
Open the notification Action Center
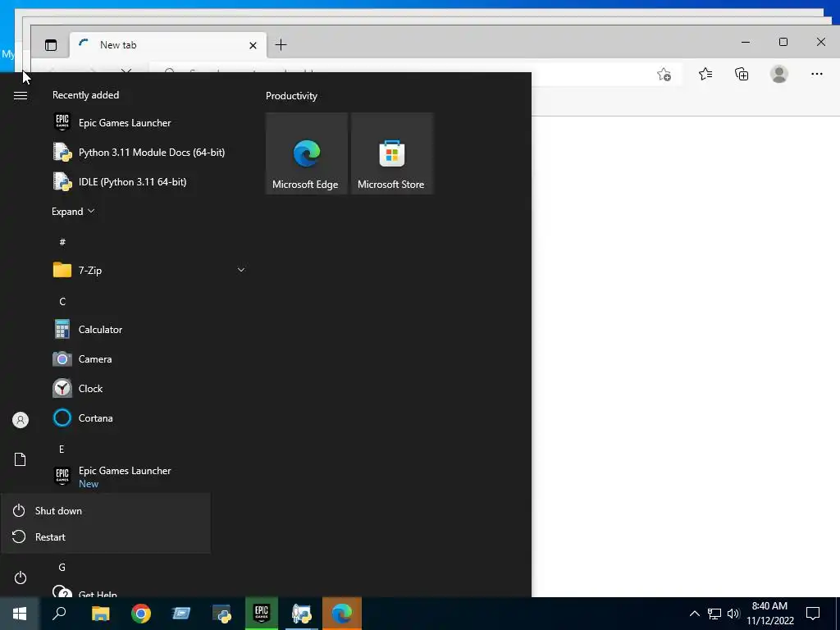point(813,614)
